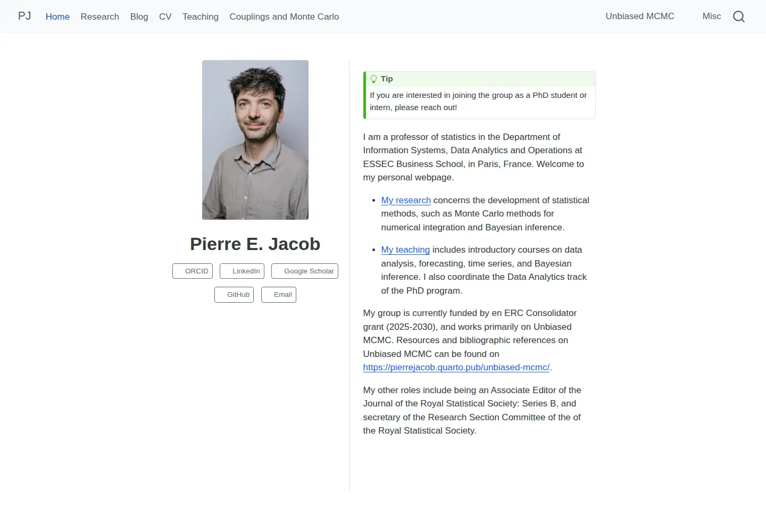Viewport: 766px width, 532px height.
Task: Click the text "ERC Consolidator"
Action: pyautogui.click(x=540, y=313)
